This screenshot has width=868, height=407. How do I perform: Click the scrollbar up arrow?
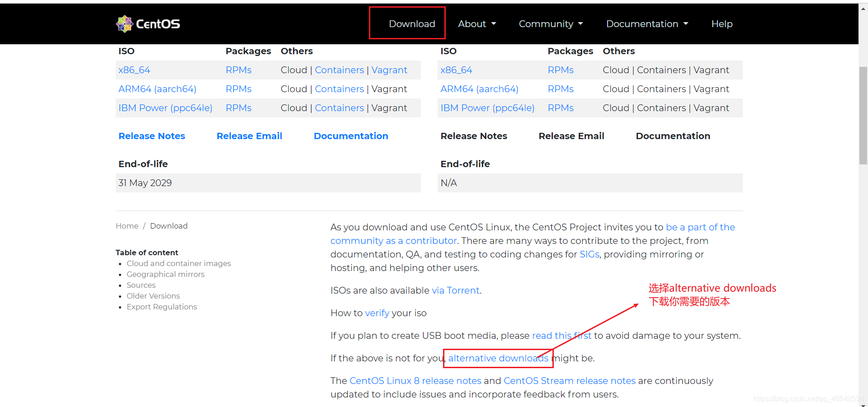[863, 8]
